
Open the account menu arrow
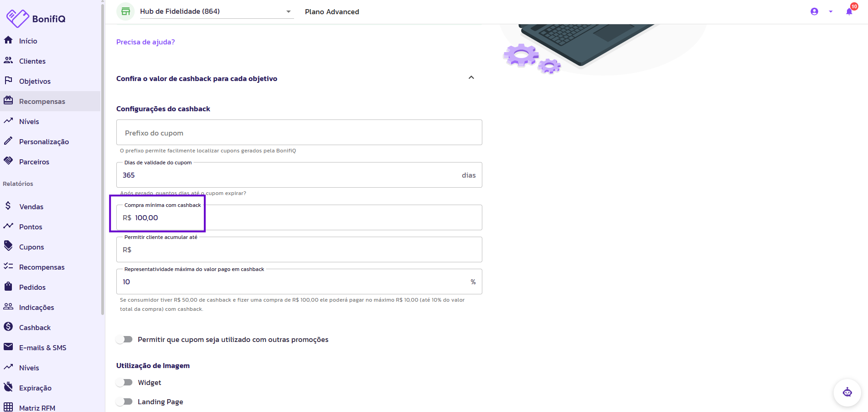click(x=831, y=11)
